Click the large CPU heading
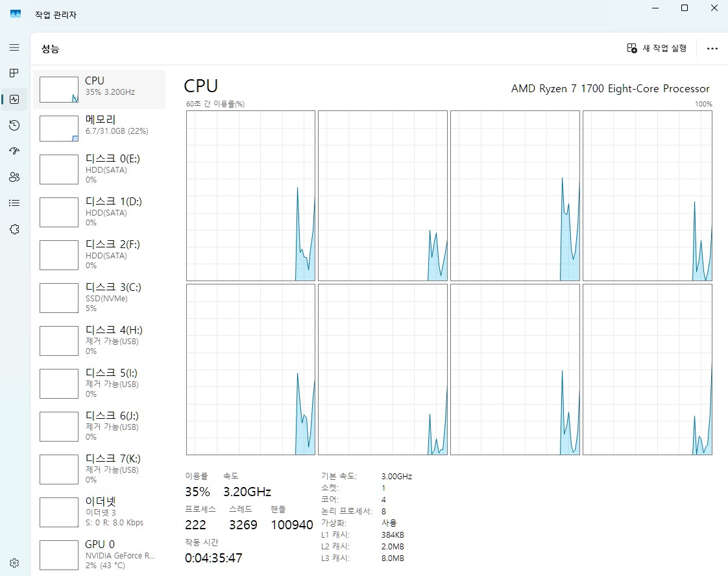Screen dimensions: 728x576 (200, 86)
